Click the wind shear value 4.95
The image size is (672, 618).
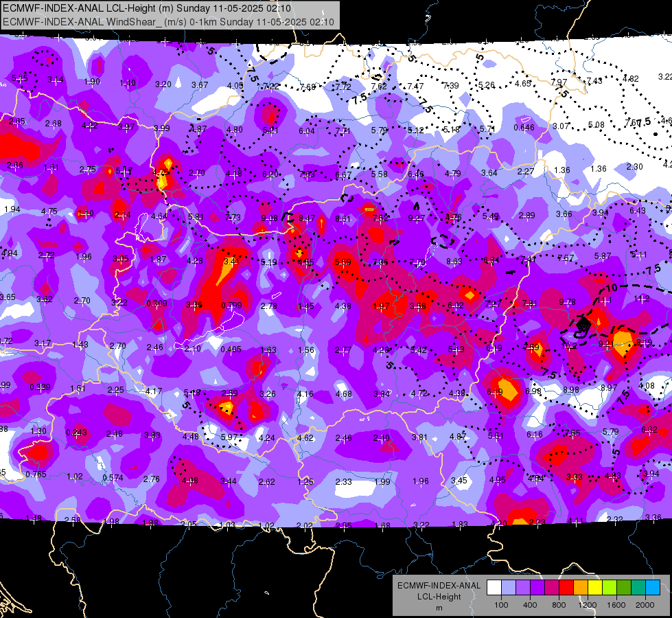497,479
